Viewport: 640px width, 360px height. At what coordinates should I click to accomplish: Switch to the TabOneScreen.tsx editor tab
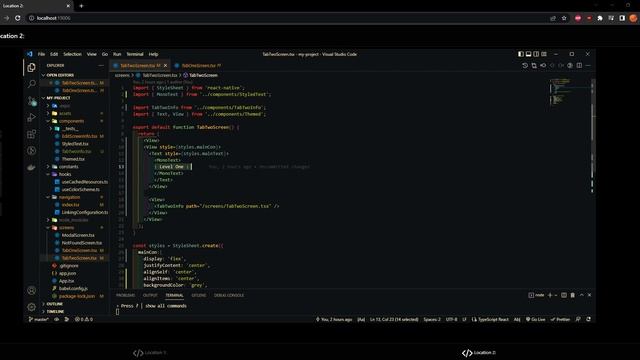tap(199, 65)
